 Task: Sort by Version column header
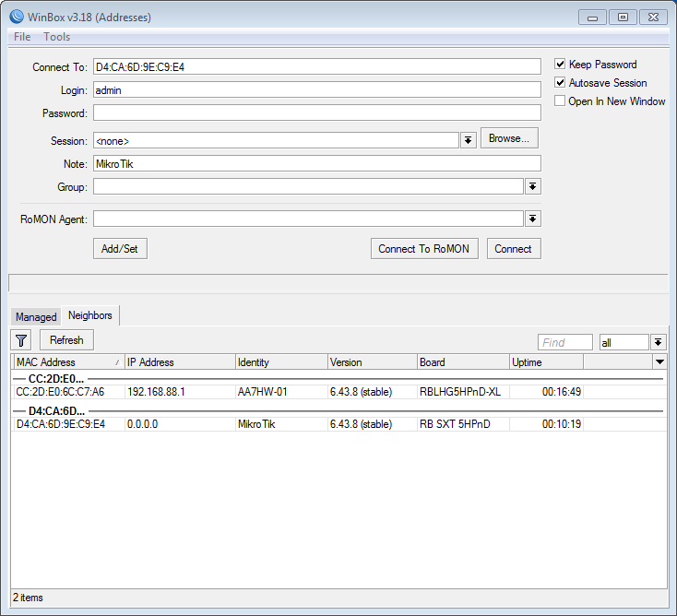tap(373, 361)
